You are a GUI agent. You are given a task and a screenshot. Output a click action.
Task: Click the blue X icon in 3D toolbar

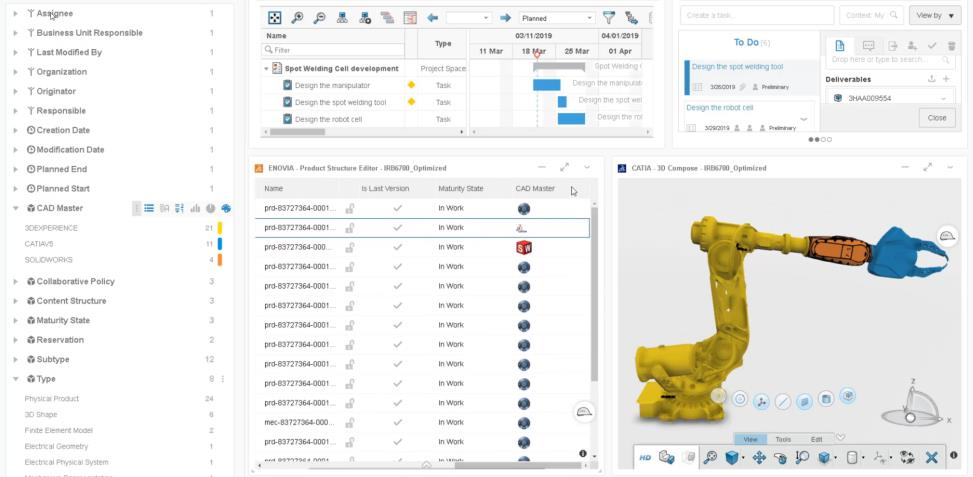[x=932, y=457]
